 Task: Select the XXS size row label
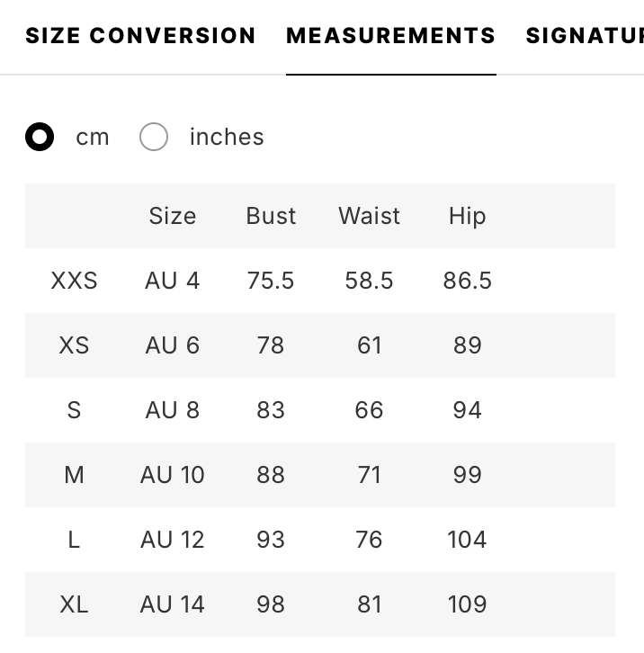(74, 281)
